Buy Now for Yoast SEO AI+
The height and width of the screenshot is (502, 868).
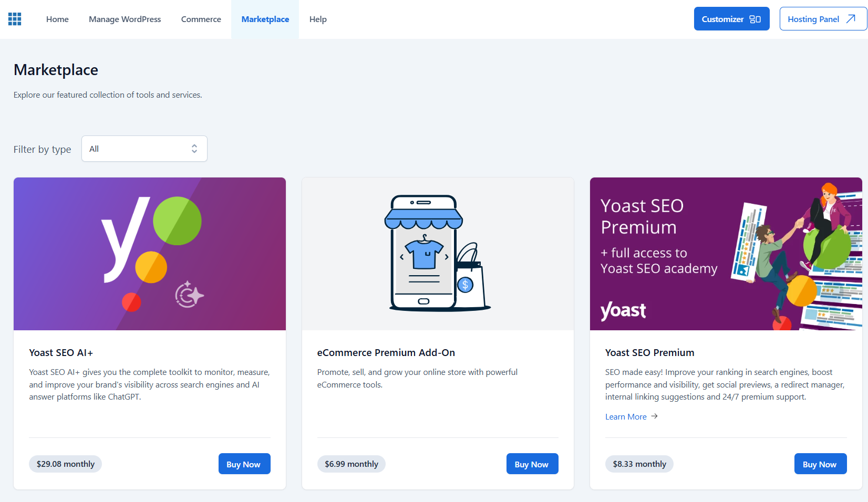(244, 464)
